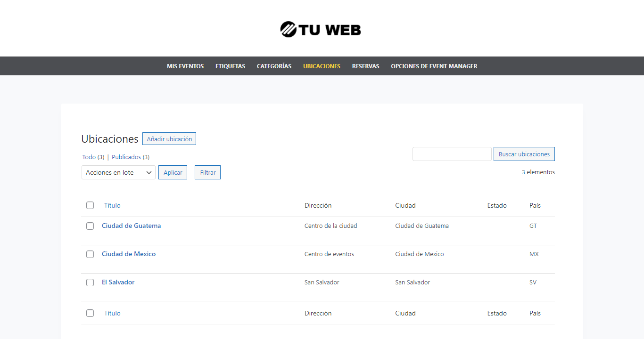This screenshot has height=339, width=644.
Task: Open the Mis Eventos menu item
Action: (x=185, y=66)
